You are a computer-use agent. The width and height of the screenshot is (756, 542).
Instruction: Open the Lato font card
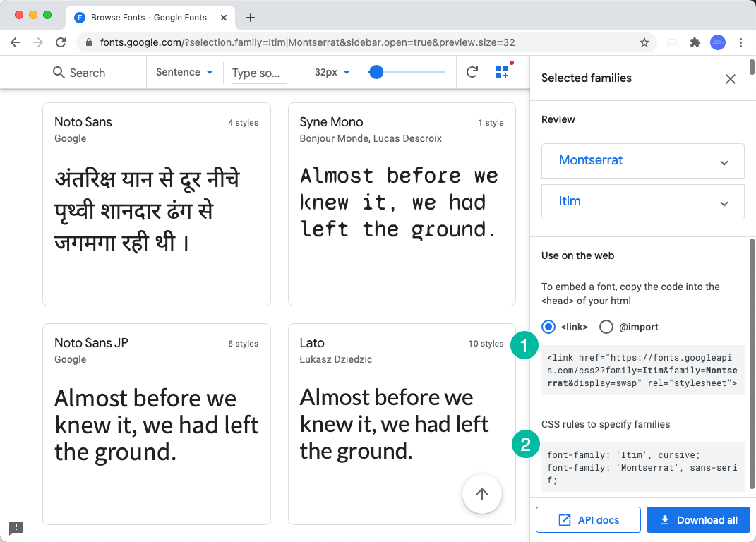tap(402, 424)
